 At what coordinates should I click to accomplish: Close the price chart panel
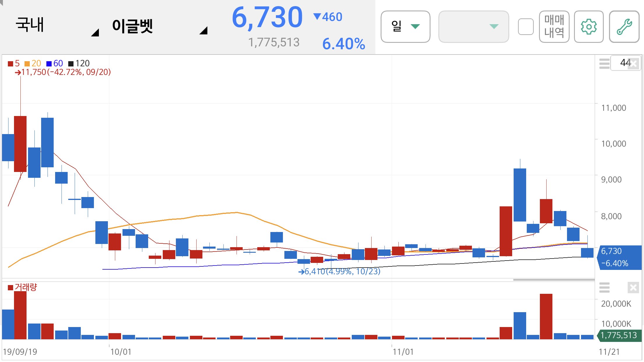(634, 64)
